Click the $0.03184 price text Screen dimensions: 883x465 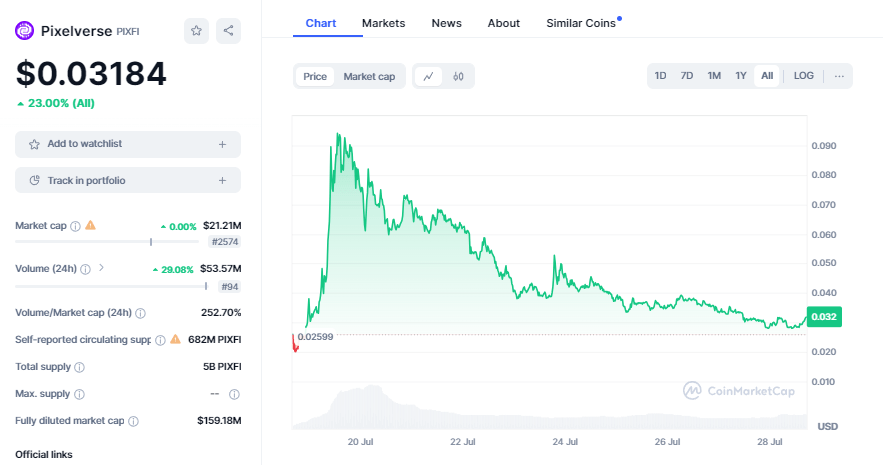point(91,74)
